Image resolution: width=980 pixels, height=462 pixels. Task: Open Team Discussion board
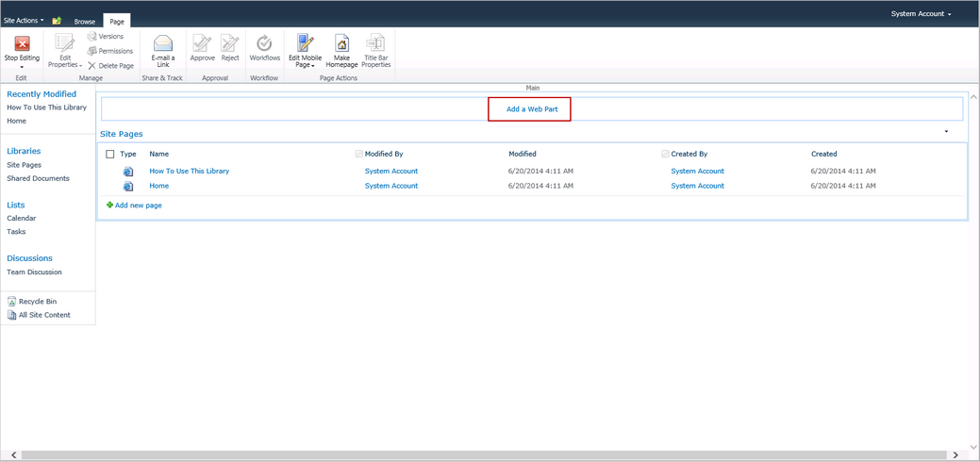click(34, 272)
